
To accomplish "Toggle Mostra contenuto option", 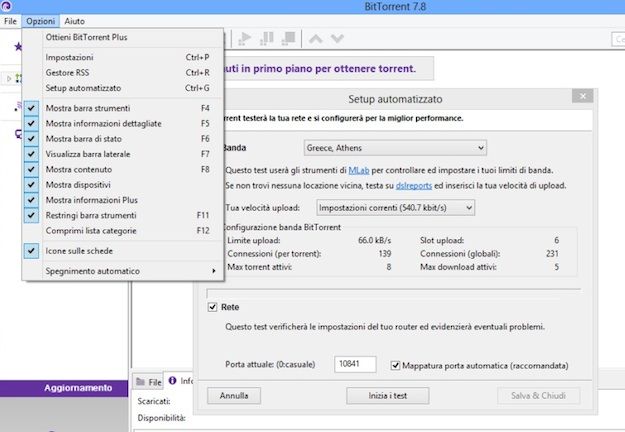I will coord(123,169).
